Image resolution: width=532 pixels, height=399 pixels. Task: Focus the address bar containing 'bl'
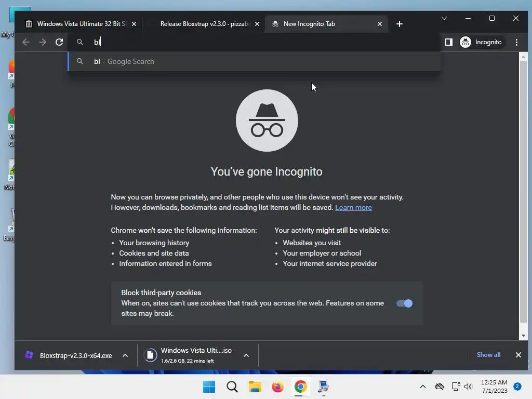click(x=255, y=42)
